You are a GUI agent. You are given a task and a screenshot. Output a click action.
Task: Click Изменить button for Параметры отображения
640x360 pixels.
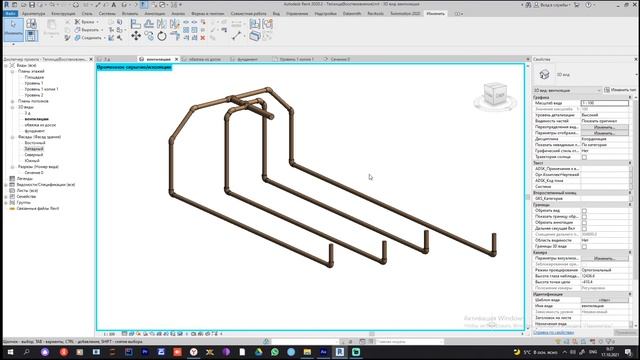point(604,133)
